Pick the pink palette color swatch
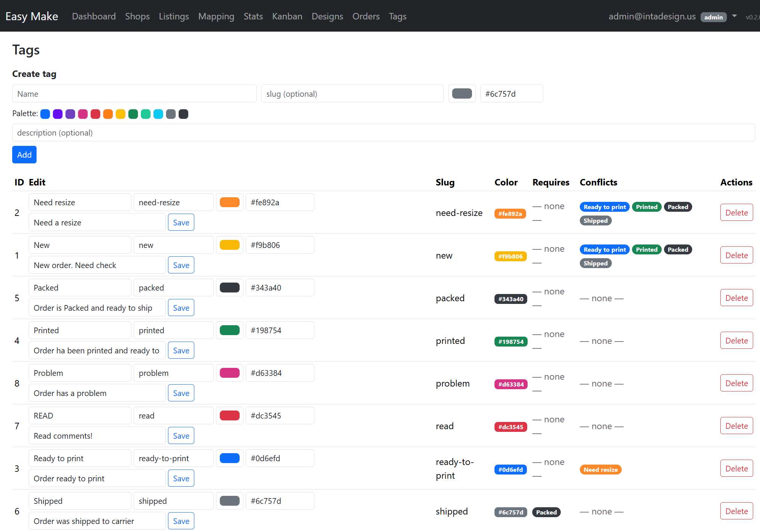The height and width of the screenshot is (532, 760). 83,114
